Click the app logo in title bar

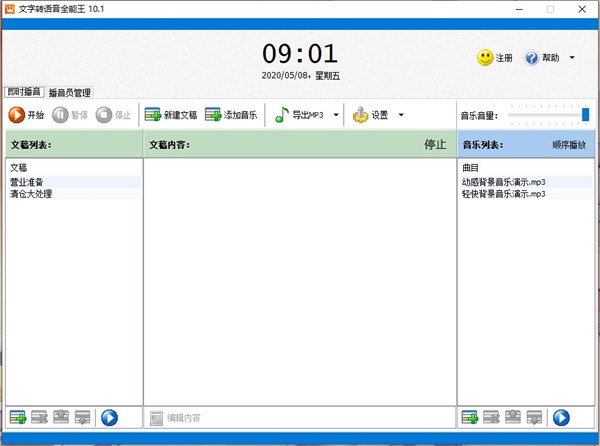10,9
